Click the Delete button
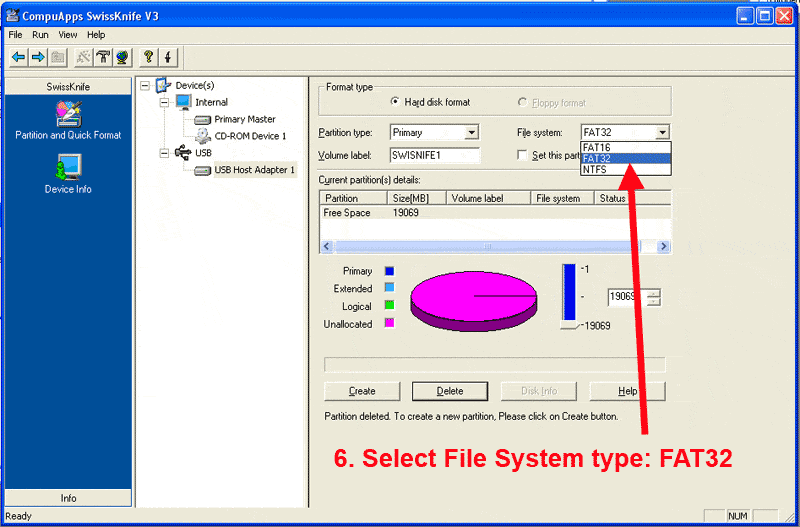Screen dimensions: 800x527 point(450,391)
